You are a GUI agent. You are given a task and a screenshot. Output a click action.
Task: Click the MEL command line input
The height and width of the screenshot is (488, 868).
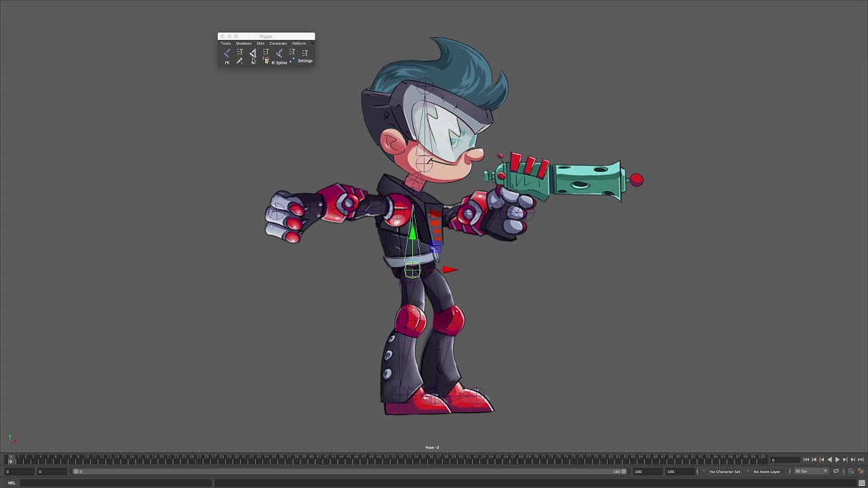tap(116, 483)
